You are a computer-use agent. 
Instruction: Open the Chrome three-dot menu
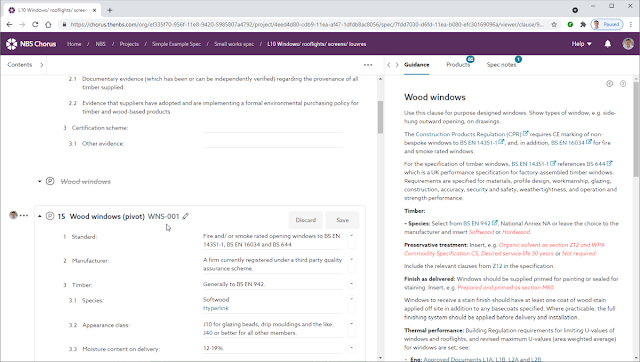631,24
